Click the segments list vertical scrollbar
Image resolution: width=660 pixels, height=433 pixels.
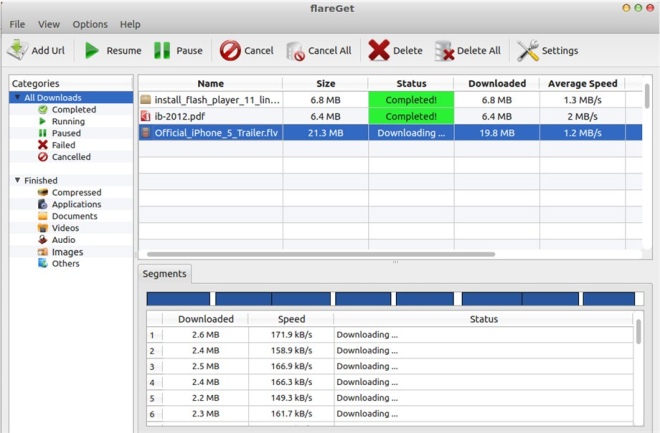point(639,332)
